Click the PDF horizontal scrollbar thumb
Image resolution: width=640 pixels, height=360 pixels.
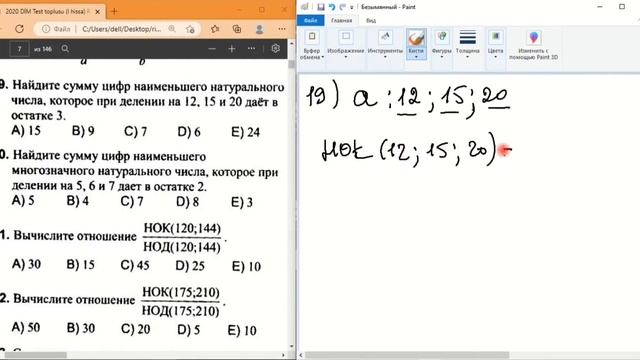point(36,355)
